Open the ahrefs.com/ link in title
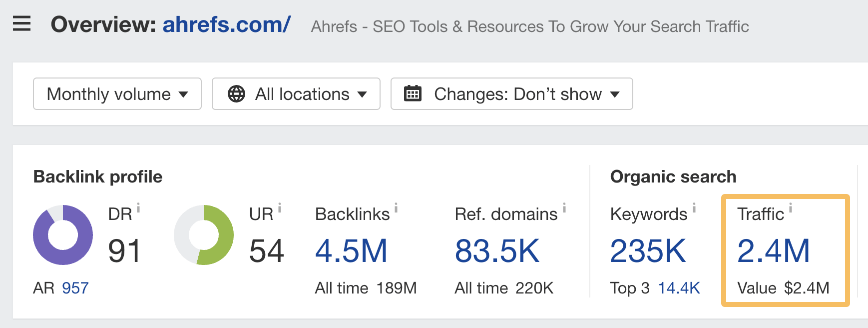868x328 pixels. 226,24
